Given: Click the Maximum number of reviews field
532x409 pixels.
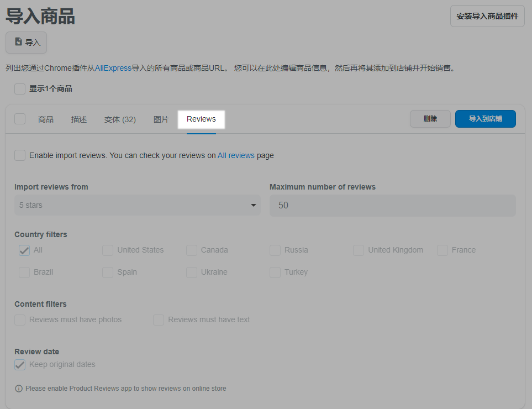Looking at the screenshot, I should (x=392, y=205).
